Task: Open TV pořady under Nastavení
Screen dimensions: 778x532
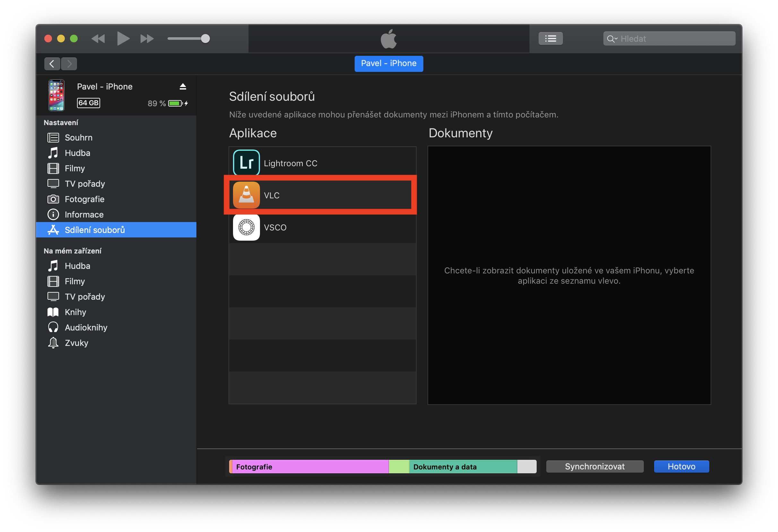Action: (x=116, y=184)
